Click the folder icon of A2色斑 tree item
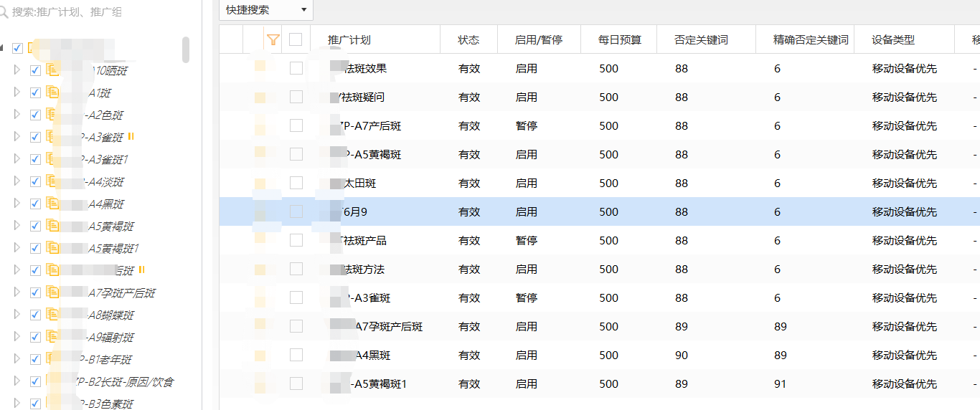 (52, 115)
